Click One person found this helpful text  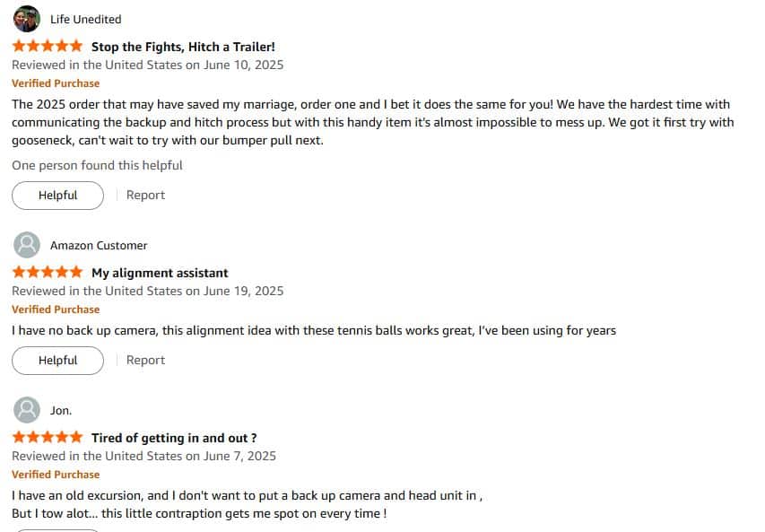(x=97, y=165)
